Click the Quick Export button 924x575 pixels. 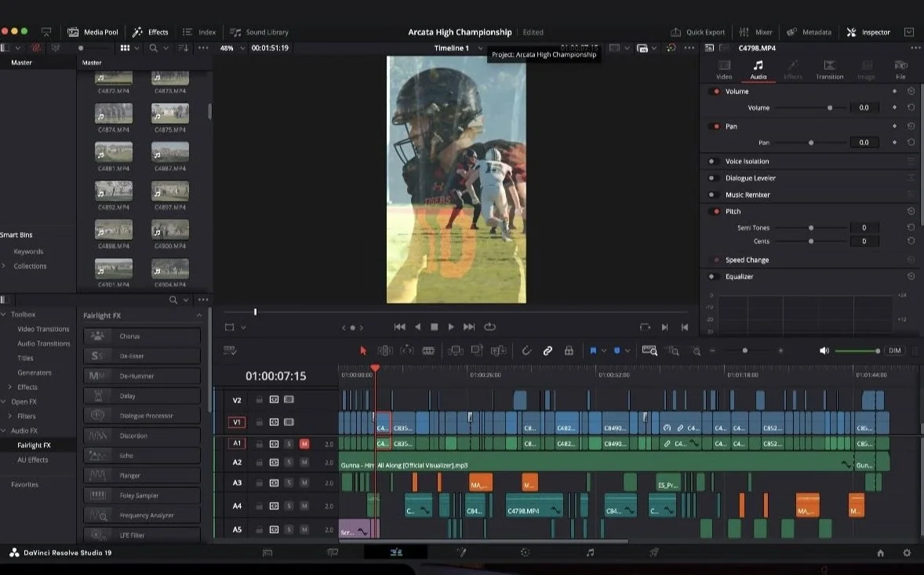pos(698,32)
